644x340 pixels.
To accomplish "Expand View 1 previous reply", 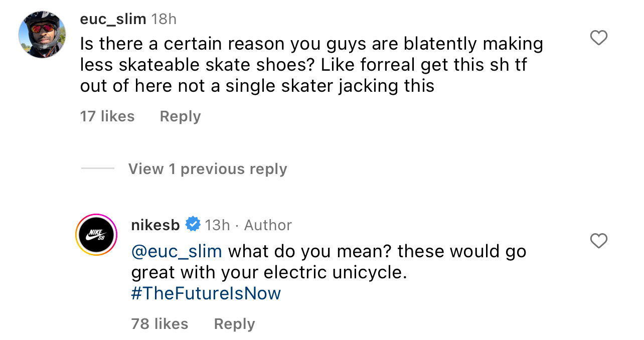I will (208, 169).
